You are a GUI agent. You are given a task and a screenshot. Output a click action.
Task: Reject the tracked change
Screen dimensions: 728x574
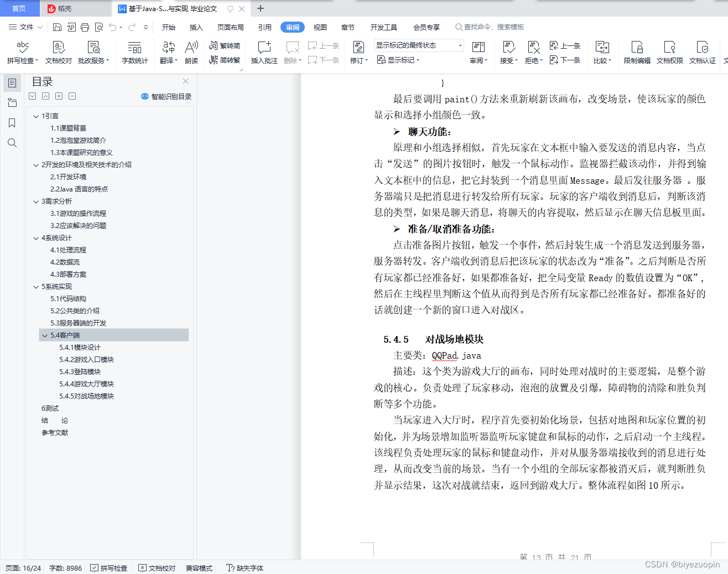point(533,53)
